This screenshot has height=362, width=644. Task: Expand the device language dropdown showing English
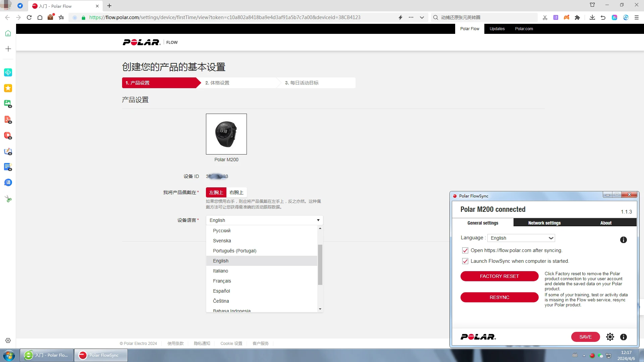pyautogui.click(x=264, y=220)
